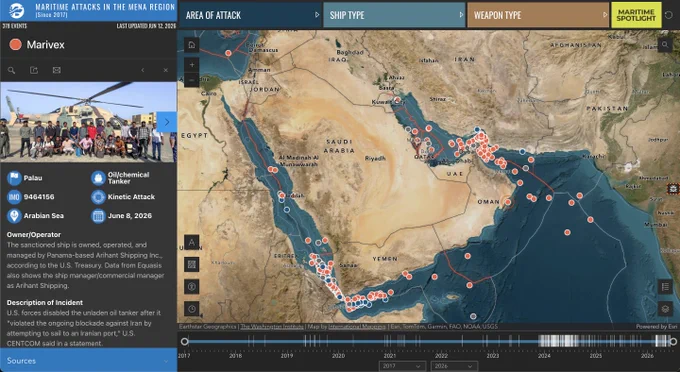Click the IMO number badge icon
This screenshot has height=372, width=680.
click(14, 197)
